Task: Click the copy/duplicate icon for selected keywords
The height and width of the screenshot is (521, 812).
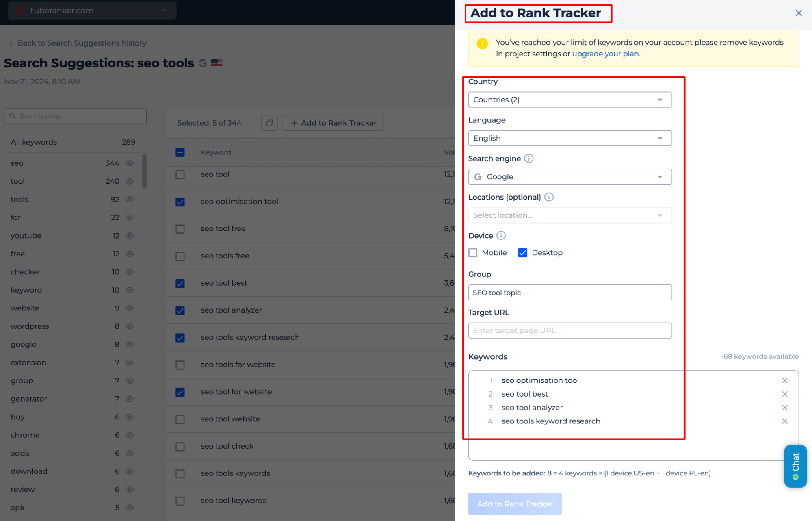Action: 270,123
